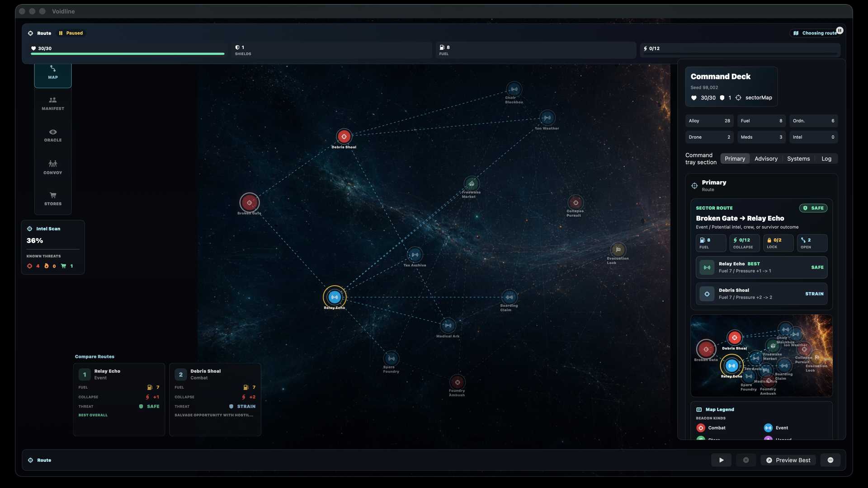Click the Command Deck title

coord(720,77)
